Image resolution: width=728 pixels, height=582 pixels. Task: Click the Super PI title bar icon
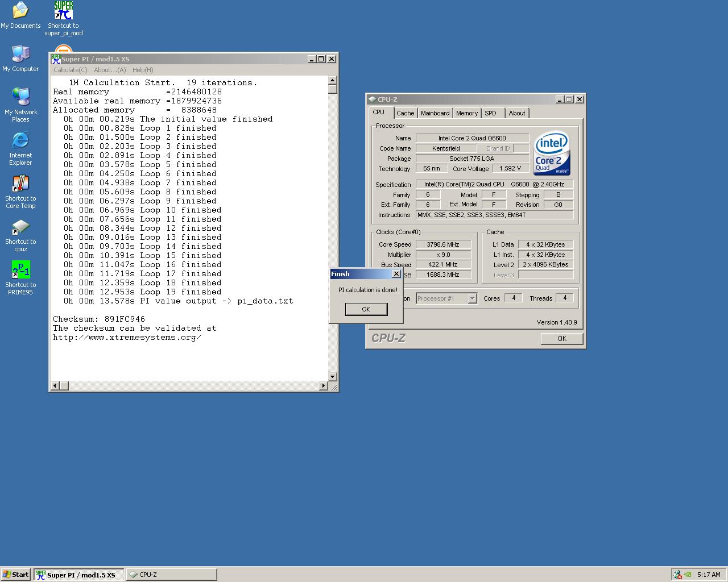tap(56, 59)
